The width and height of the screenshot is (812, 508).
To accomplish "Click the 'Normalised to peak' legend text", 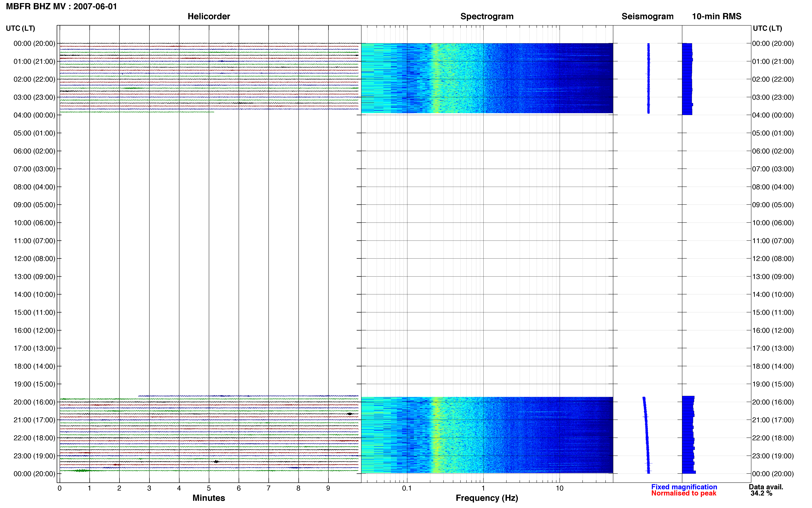I will 684,493.
